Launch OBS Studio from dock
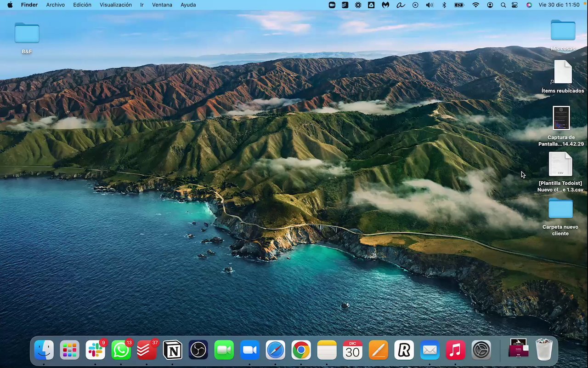Viewport: 588px width, 368px height. coord(198,351)
